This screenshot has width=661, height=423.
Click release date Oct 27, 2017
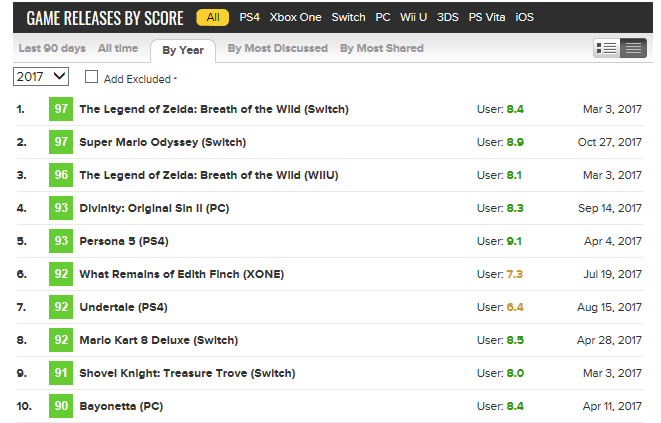click(610, 142)
